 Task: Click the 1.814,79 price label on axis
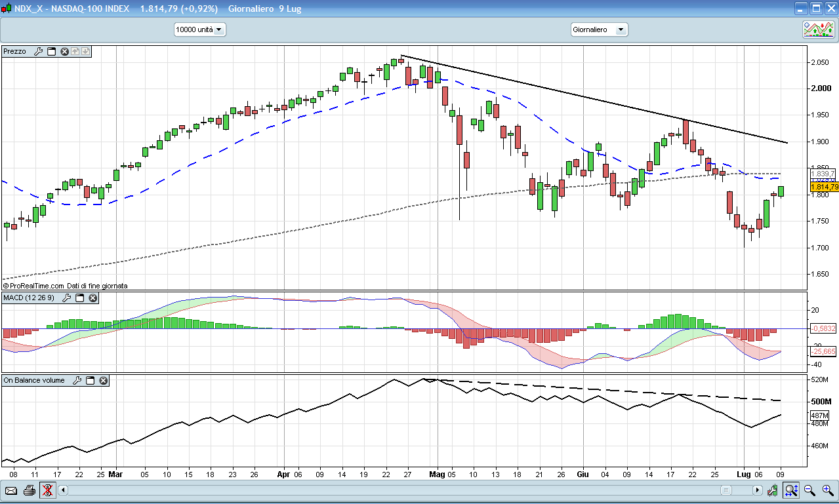tap(824, 187)
